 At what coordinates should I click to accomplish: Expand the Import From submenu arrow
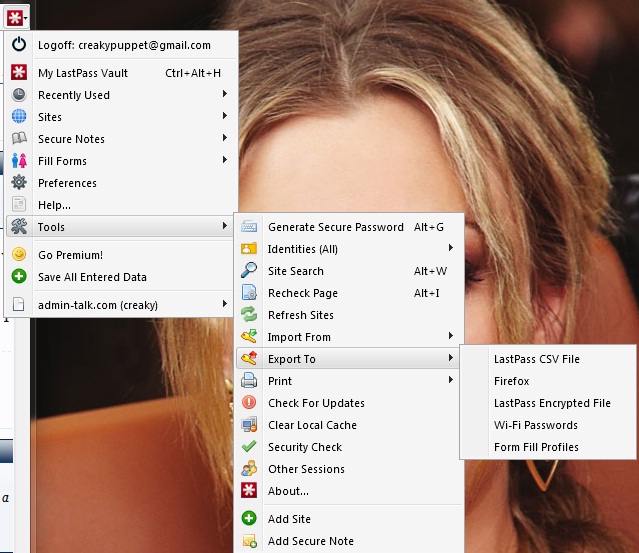pos(450,336)
